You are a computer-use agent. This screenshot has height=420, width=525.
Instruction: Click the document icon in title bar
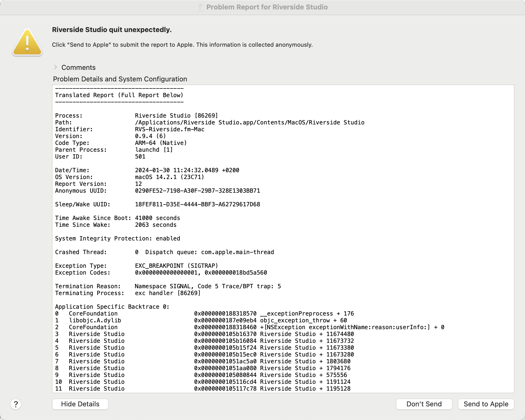(x=200, y=7)
